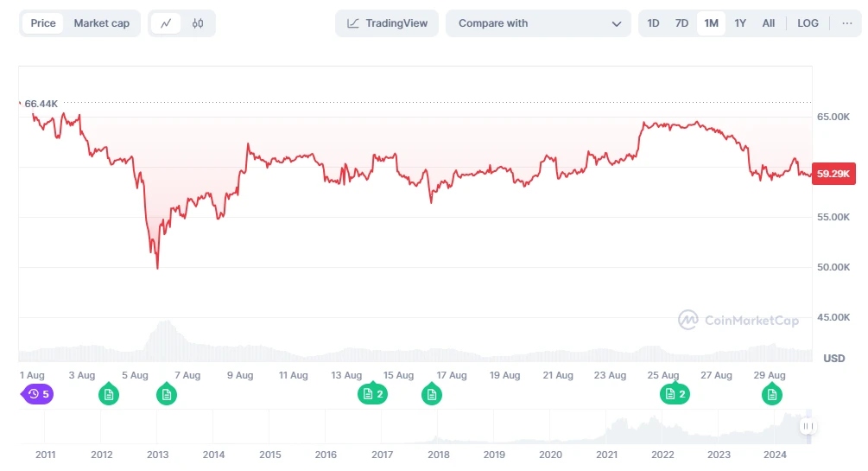Select the 1Y time range tab

(x=740, y=23)
